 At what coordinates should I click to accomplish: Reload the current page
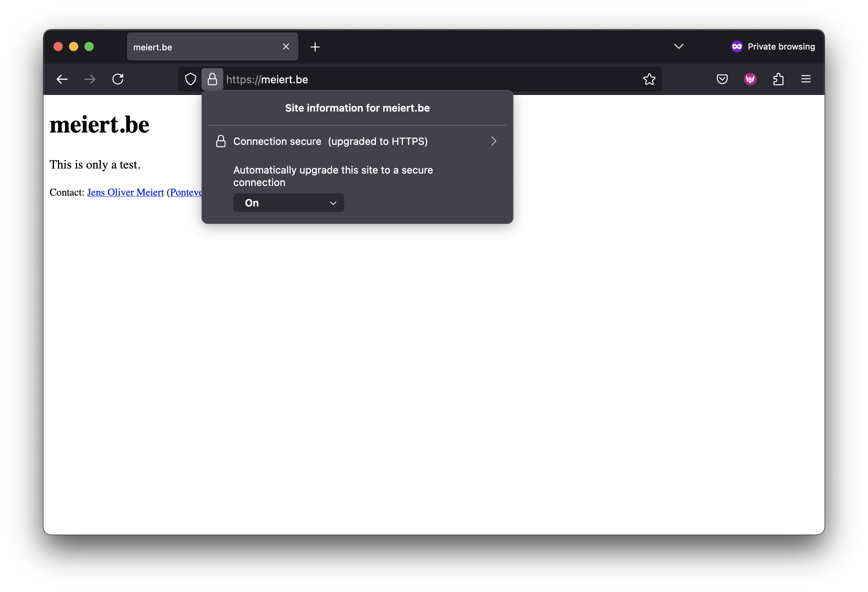tap(118, 79)
